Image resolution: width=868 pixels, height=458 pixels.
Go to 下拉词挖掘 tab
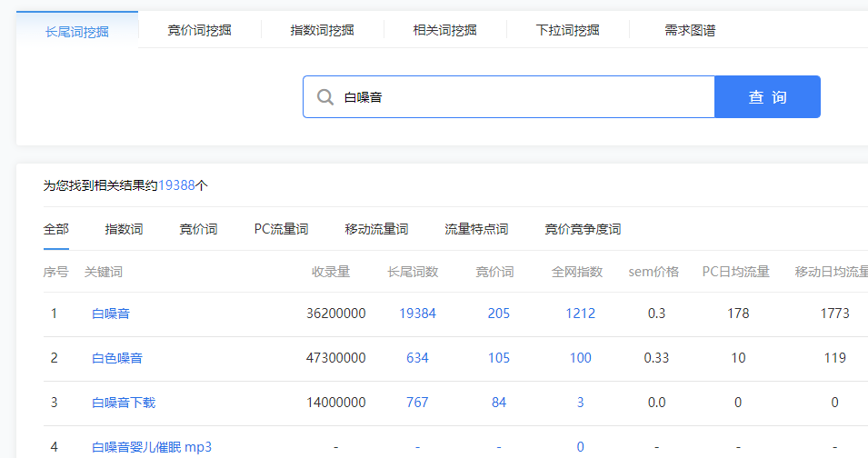567,30
